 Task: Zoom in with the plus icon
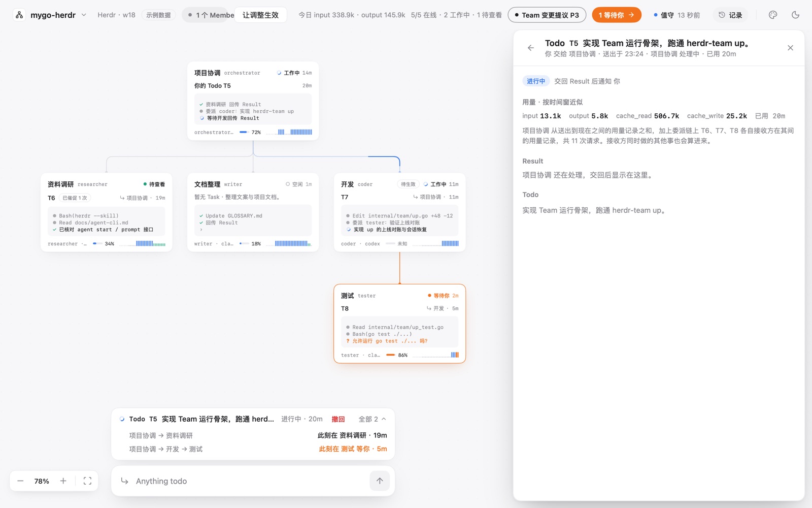[x=63, y=481]
